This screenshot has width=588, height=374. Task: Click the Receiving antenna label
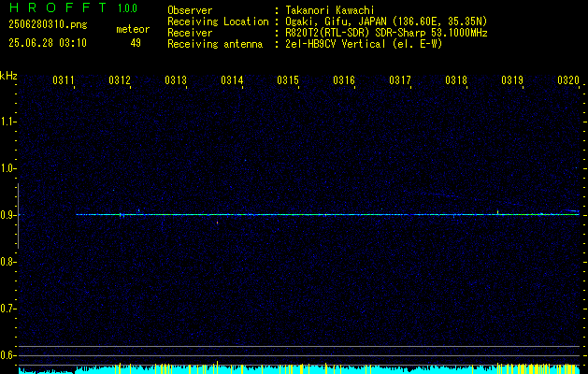(x=215, y=44)
